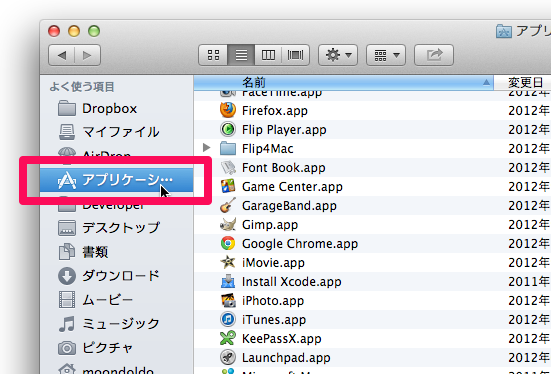Open ミュージック in the sidebar
This screenshot has height=374, width=551.
click(117, 323)
